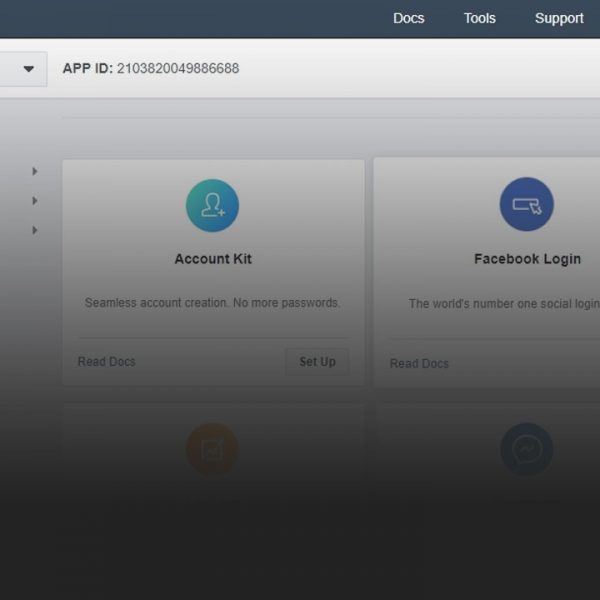The height and width of the screenshot is (600, 600).
Task: Open Read Docs link for Facebook Login
Action: [x=419, y=363]
